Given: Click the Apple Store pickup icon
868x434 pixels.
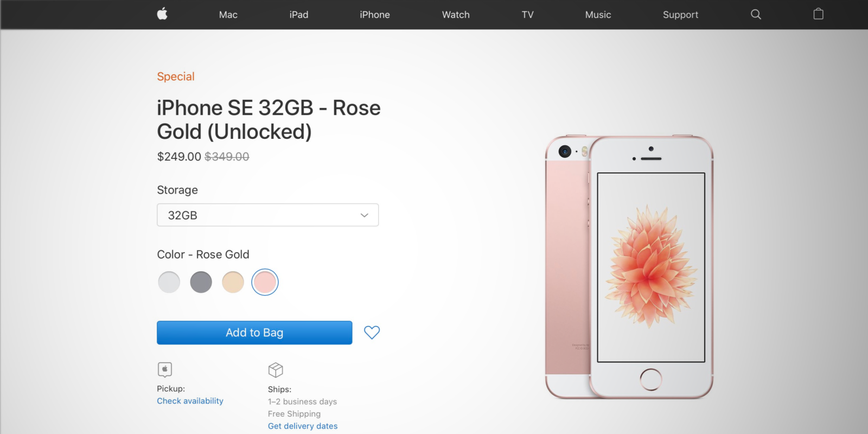Looking at the screenshot, I should pos(165,369).
